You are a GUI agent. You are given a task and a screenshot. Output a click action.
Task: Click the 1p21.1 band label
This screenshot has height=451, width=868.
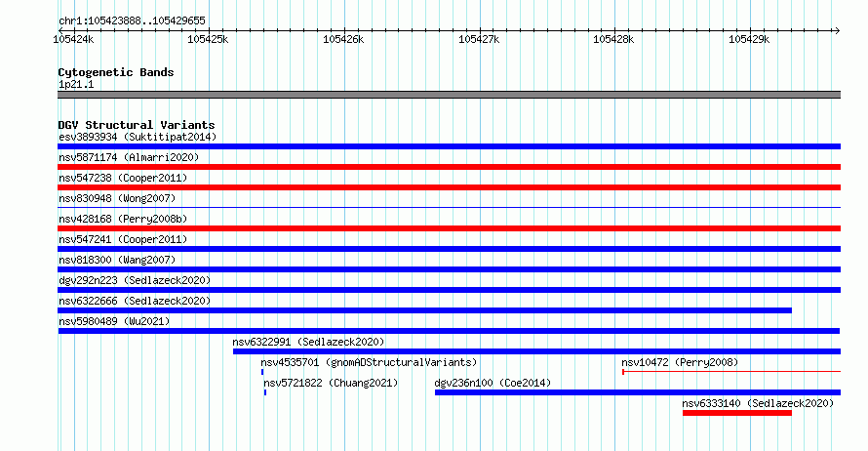coord(76,84)
